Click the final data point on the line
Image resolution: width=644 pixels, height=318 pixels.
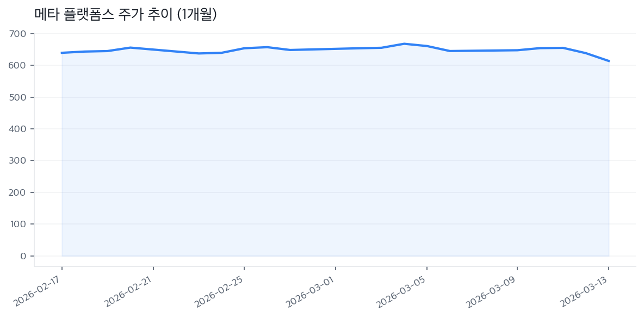pos(609,61)
